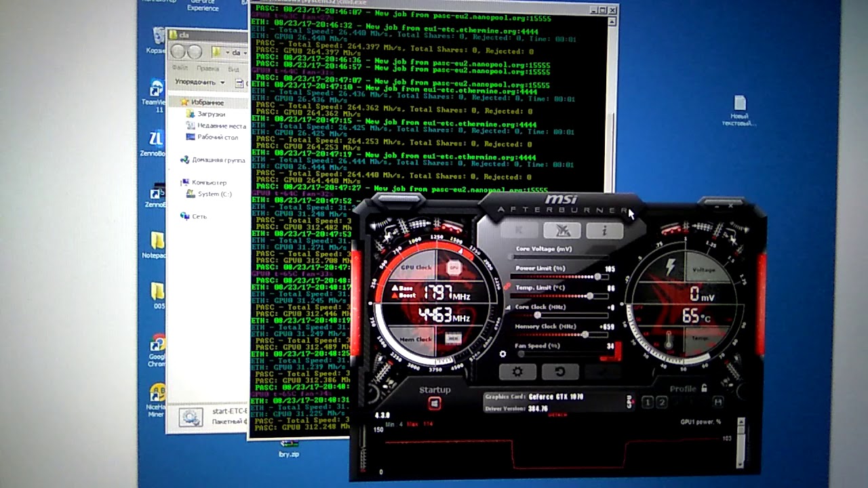
Task: Select Сеть in Explorer sidebar
Action: (x=193, y=216)
